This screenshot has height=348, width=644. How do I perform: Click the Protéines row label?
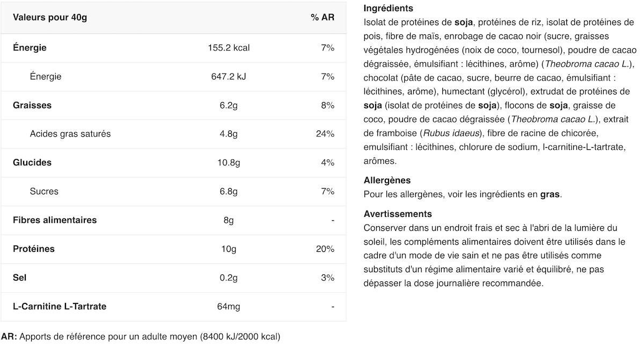[34, 249]
